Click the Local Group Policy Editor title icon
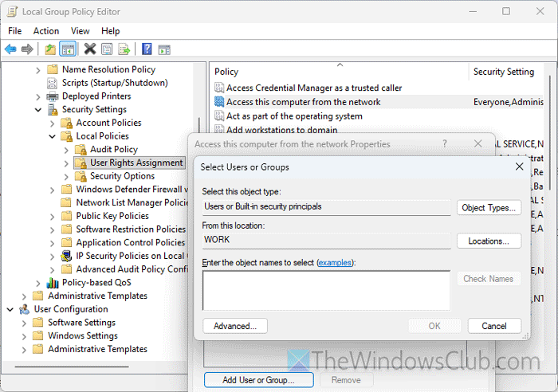558x392 pixels. click(12, 11)
